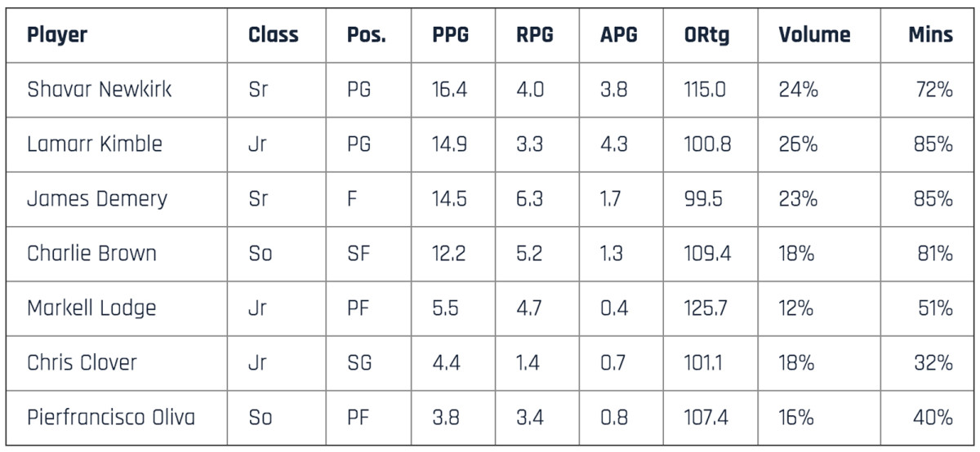Click Shavar Newkirk's 16.4 PPG value

pos(450,90)
